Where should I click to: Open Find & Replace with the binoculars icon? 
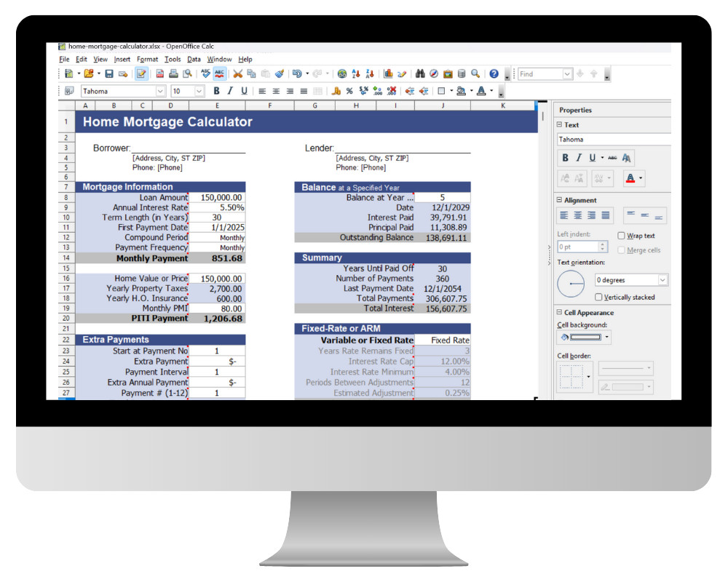point(422,73)
